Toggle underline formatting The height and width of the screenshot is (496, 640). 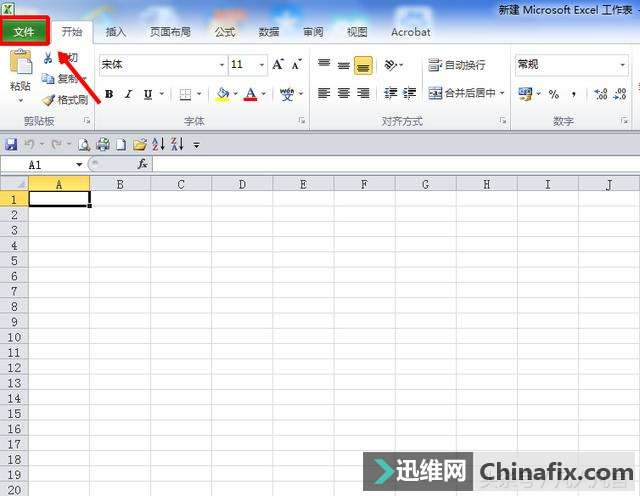coord(148,94)
